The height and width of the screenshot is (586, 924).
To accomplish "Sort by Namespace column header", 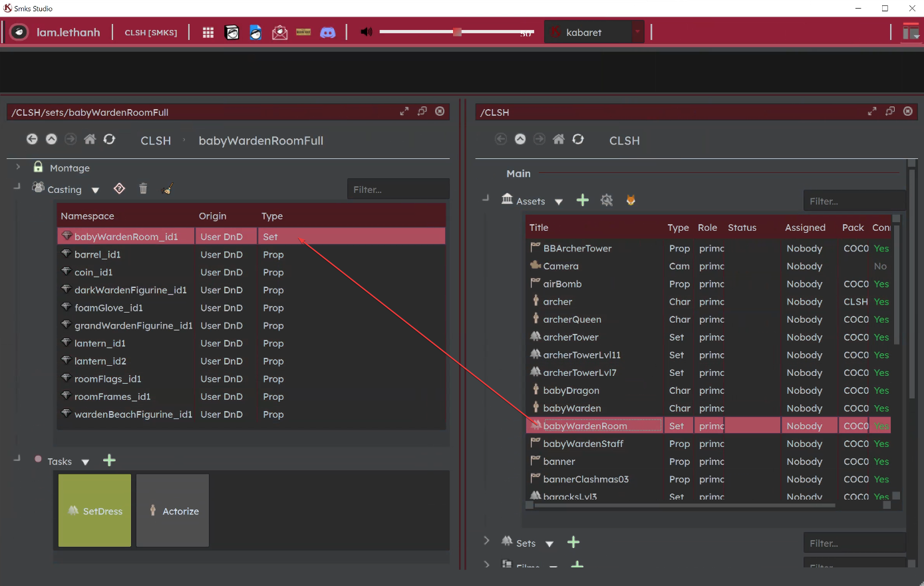I will click(87, 216).
